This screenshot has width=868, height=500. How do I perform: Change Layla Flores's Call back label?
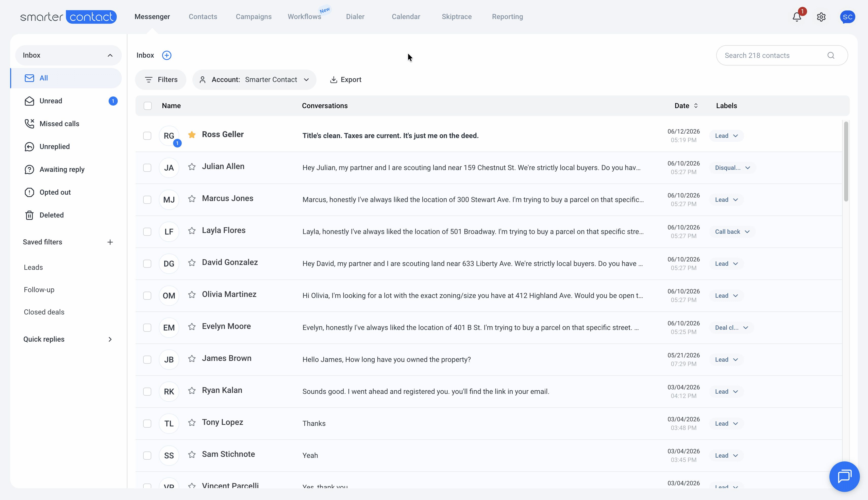(x=732, y=232)
